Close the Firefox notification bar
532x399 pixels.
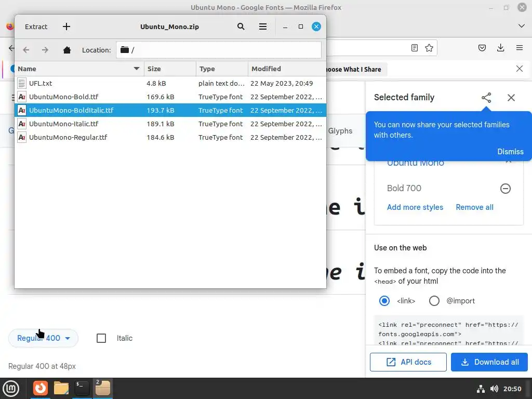pos(519,69)
